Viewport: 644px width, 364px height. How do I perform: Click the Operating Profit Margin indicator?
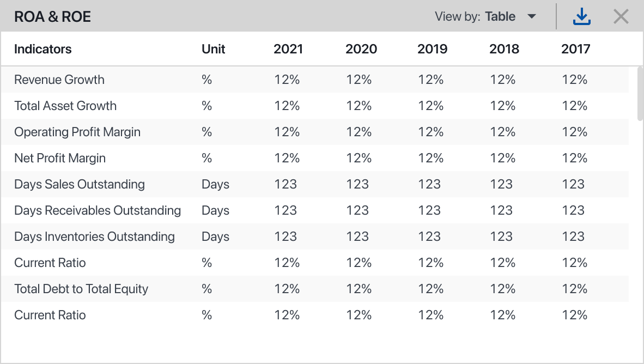(x=77, y=132)
